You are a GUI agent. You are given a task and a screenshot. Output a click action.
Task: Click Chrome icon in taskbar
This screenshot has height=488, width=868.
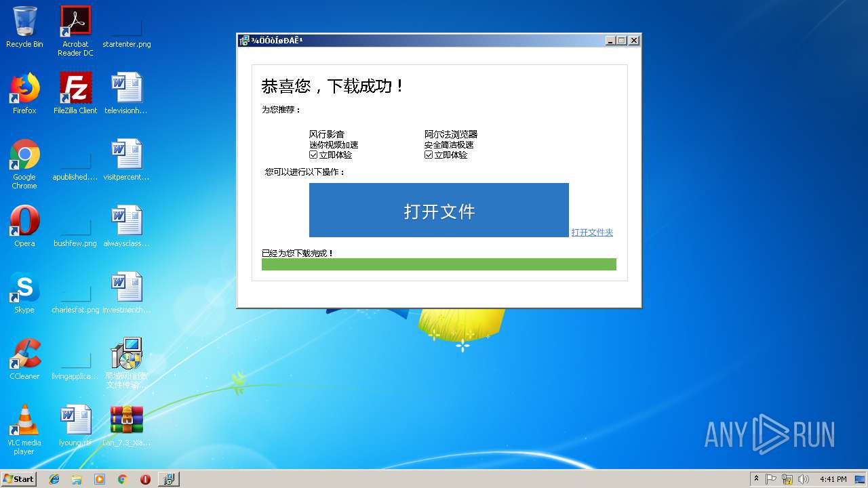[123, 479]
